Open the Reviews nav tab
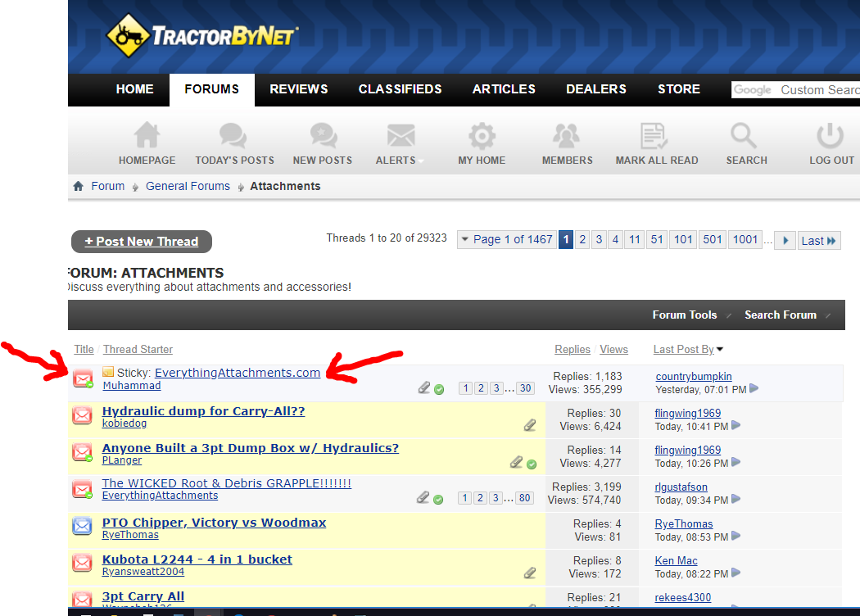Viewport: 860px width, 616px height. tap(299, 89)
